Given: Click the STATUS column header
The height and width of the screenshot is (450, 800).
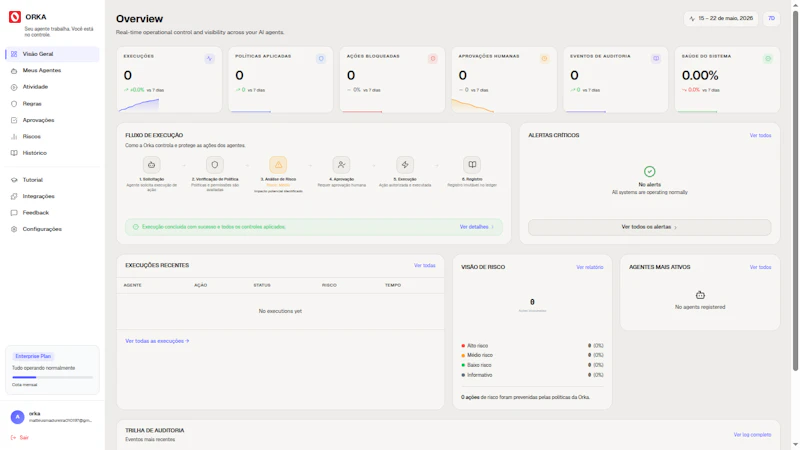Looking at the screenshot, I should tap(262, 285).
